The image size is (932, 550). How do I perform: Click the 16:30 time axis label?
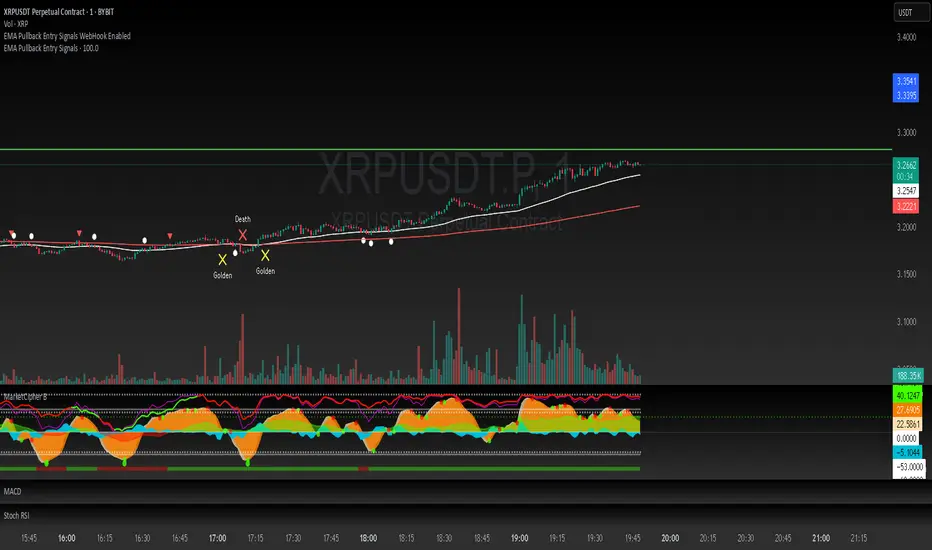(x=142, y=538)
